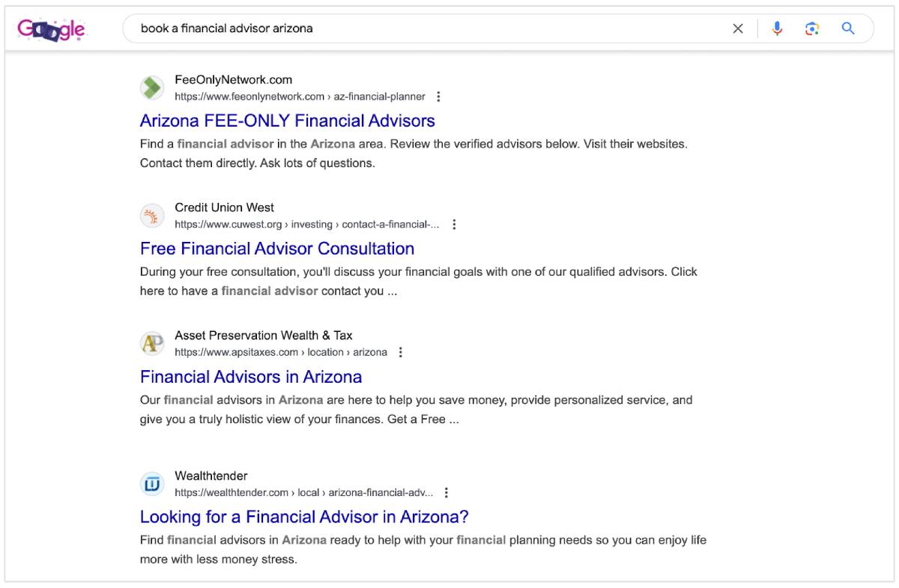Open more options for Wealthtender result
The width and height of the screenshot is (899, 588).
pyautogui.click(x=447, y=493)
